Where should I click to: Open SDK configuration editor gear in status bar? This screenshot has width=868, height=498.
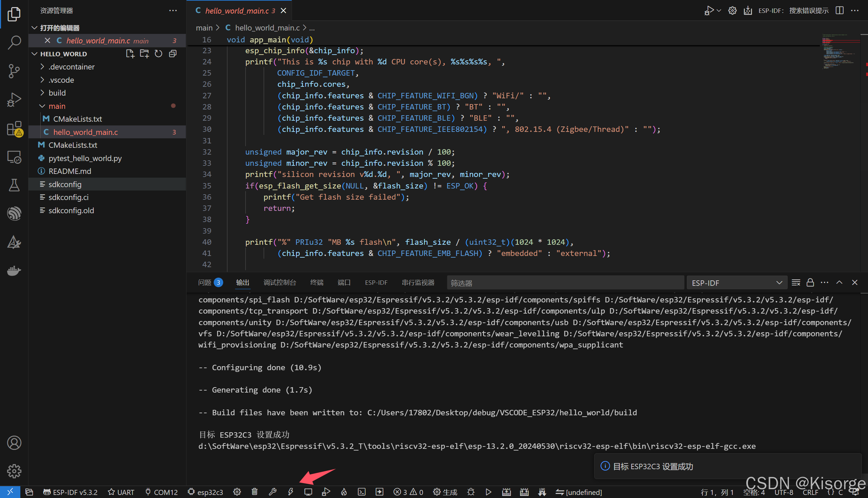click(237, 492)
